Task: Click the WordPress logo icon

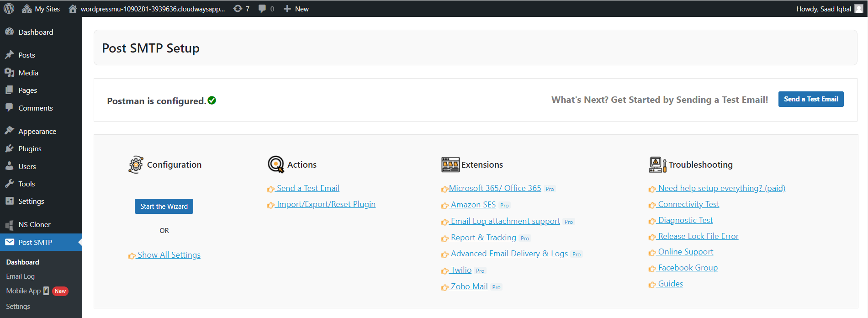Action: click(x=9, y=9)
